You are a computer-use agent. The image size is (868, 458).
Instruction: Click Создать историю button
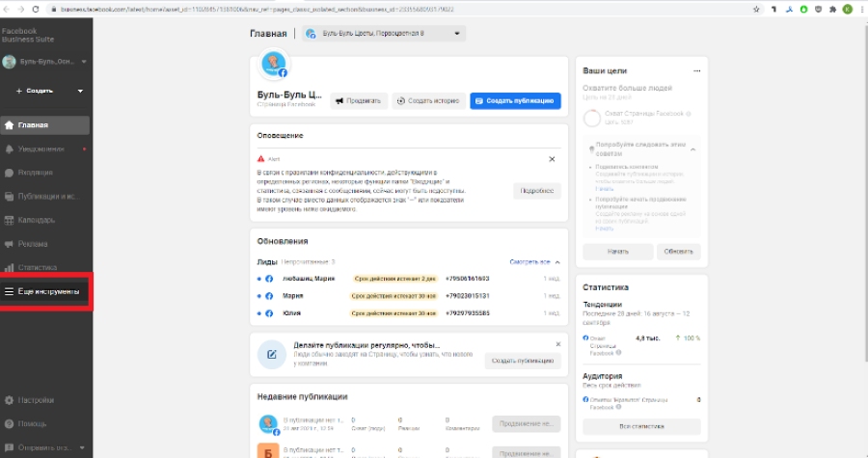(429, 100)
